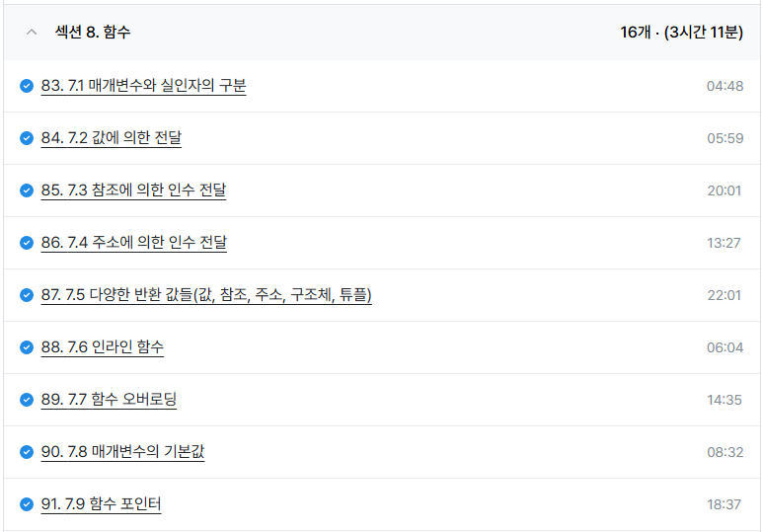Open lecture 84. 7.2 값에 의한 전달
763x532 pixels.
[x=111, y=138]
